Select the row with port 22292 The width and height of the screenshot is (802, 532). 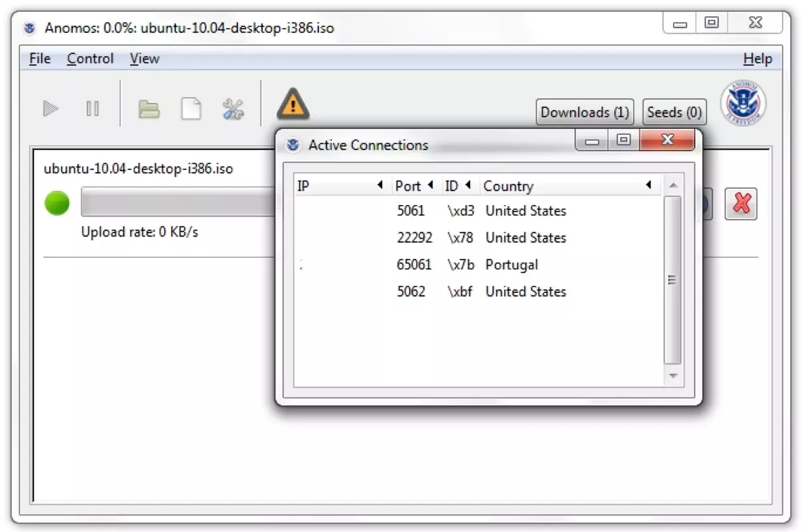[x=479, y=237]
